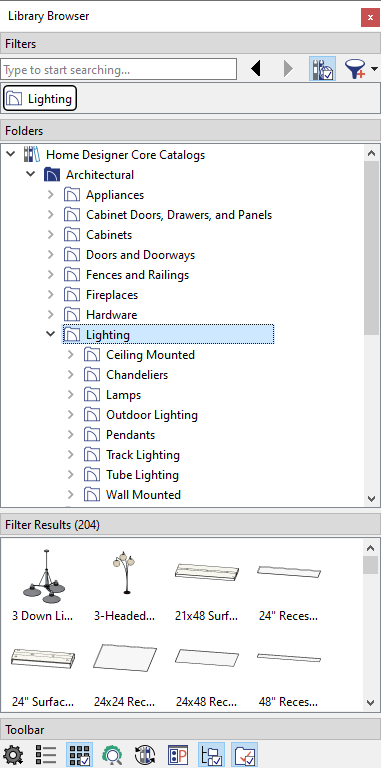The height and width of the screenshot is (768, 381).
Task: Expand the Ceiling Mounted subfolder arrow
Action: pyautogui.click(x=71, y=355)
